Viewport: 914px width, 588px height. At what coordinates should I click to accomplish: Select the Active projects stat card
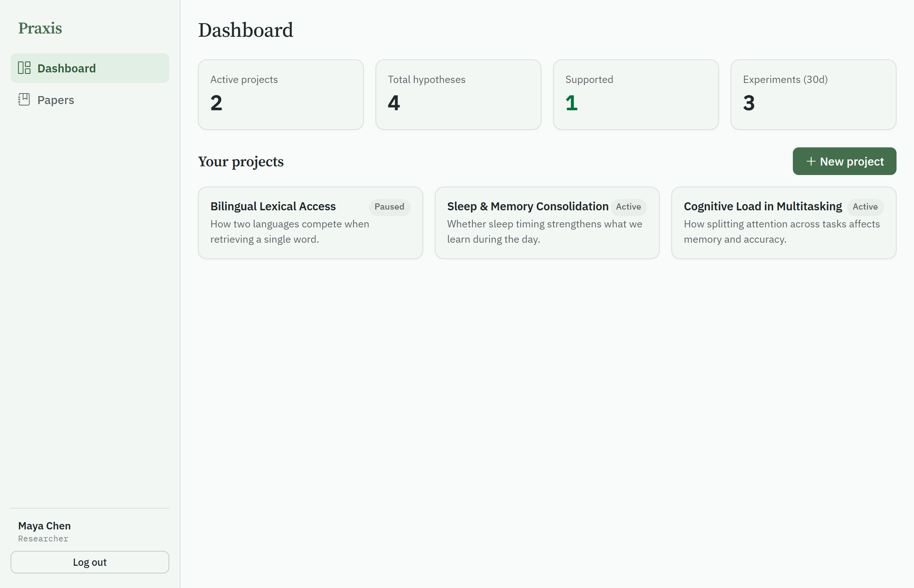pyautogui.click(x=281, y=95)
